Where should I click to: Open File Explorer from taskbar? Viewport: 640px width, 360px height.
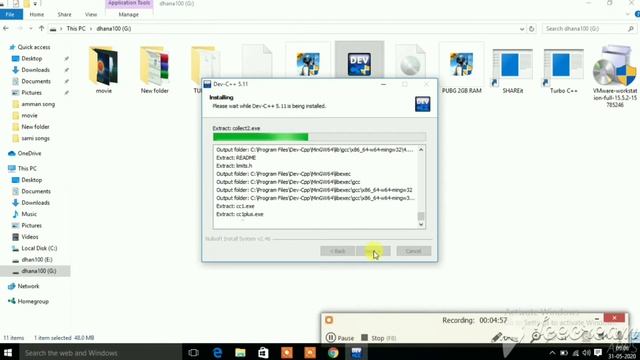coord(240,352)
